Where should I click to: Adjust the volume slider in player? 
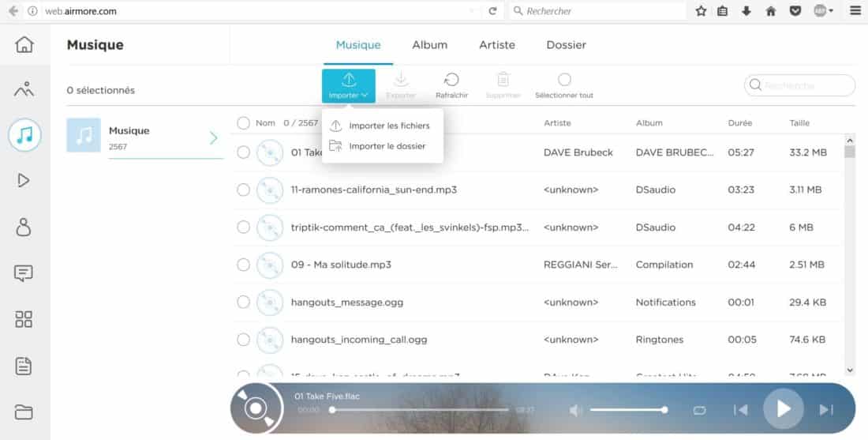click(627, 410)
